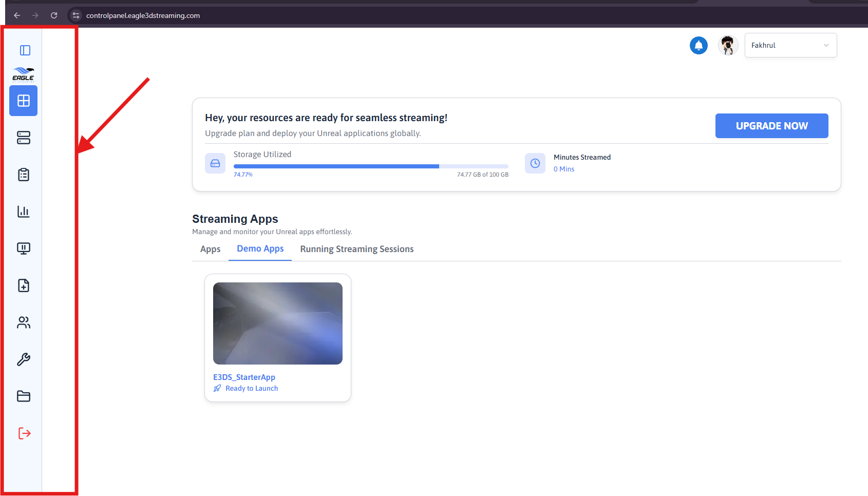The height and width of the screenshot is (496, 868).
Task: Click the storage utilized progress bar
Action: (371, 166)
